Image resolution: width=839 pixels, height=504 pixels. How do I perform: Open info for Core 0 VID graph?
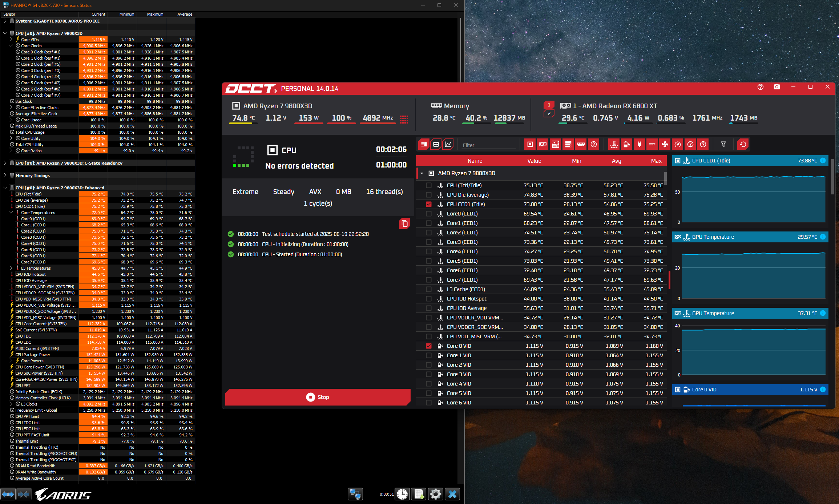coord(823,390)
